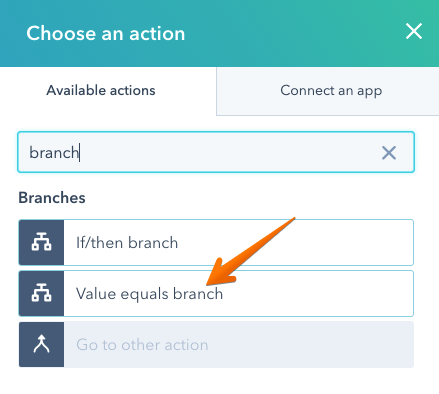Select the greyed-out Go to other action text
This screenshot has height=394, width=439.
click(x=142, y=345)
